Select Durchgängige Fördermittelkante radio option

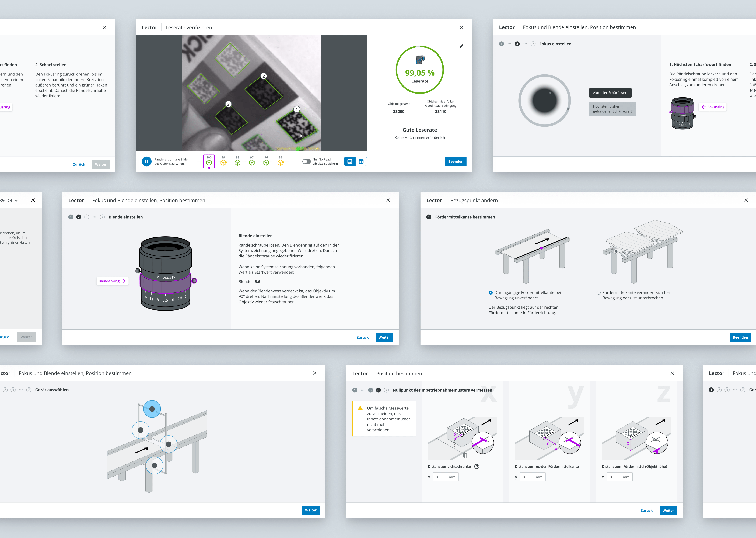[x=491, y=292]
